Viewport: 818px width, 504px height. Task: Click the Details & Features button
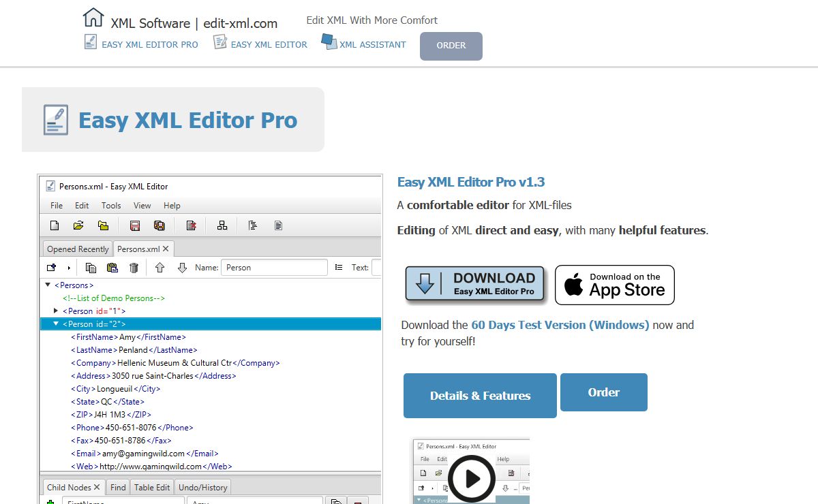480,396
